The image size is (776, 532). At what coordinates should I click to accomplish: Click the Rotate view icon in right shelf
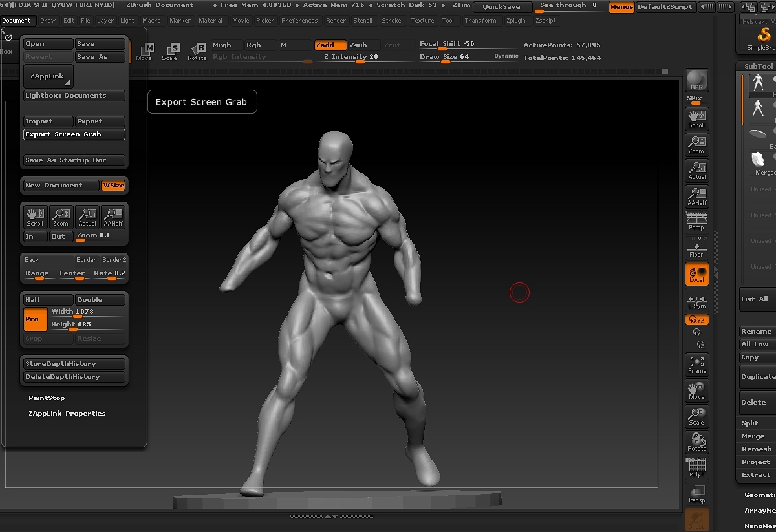click(x=696, y=442)
